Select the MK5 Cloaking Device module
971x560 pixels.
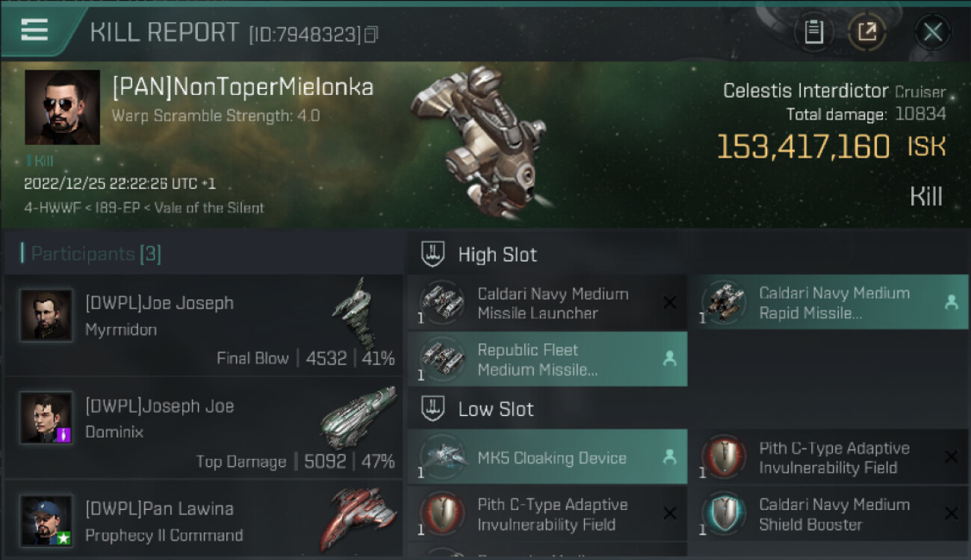(x=547, y=458)
